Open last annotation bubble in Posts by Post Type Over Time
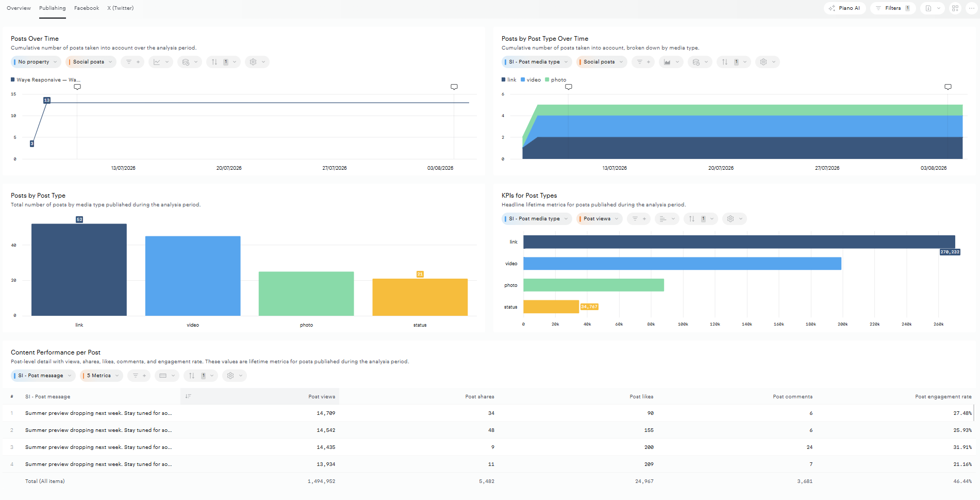The width and height of the screenshot is (980, 500). click(x=948, y=87)
